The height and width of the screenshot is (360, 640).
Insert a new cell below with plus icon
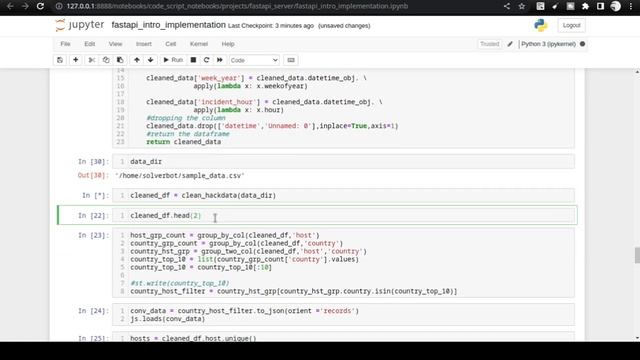tap(76, 60)
